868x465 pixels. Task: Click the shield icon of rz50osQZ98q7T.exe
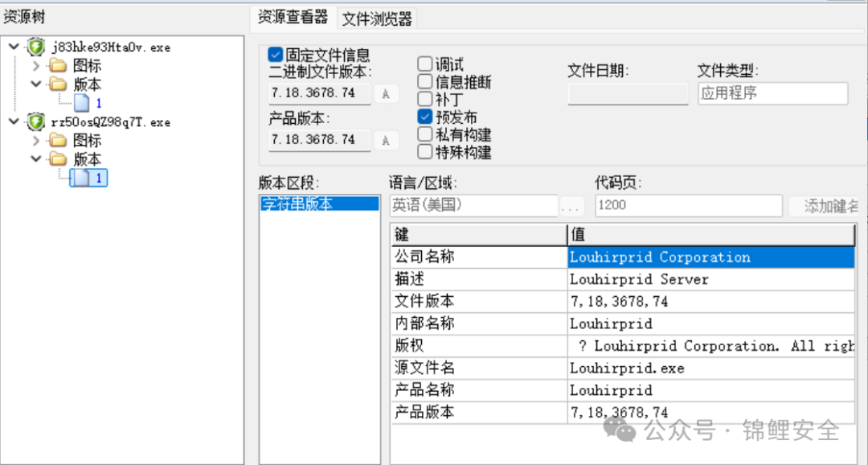click(36, 122)
